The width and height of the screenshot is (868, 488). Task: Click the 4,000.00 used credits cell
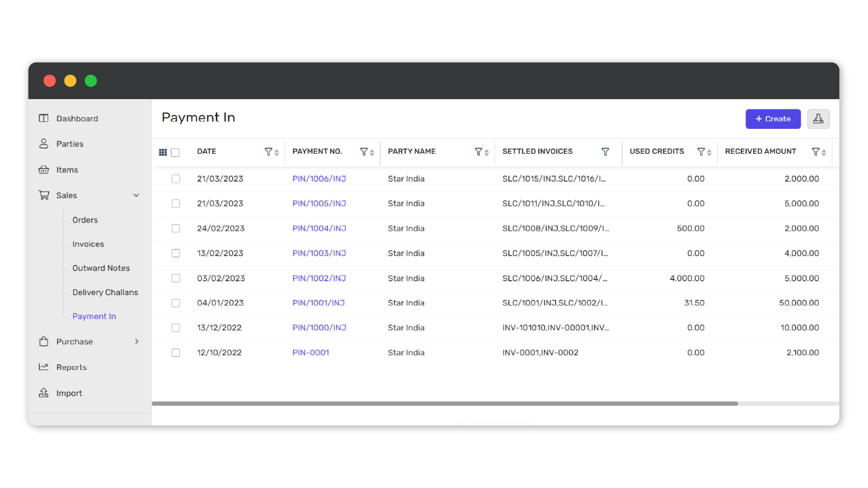[x=687, y=278]
